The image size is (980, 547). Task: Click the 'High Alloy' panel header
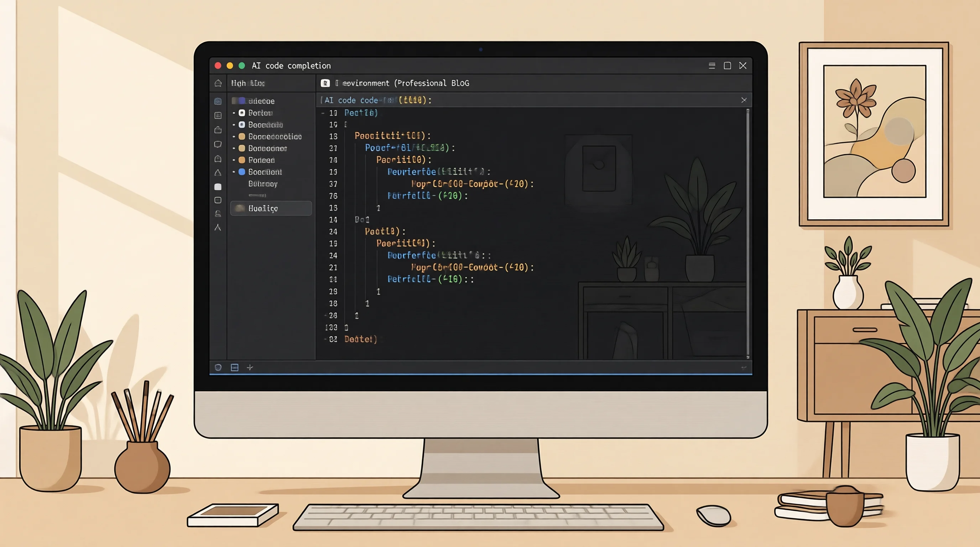point(248,83)
